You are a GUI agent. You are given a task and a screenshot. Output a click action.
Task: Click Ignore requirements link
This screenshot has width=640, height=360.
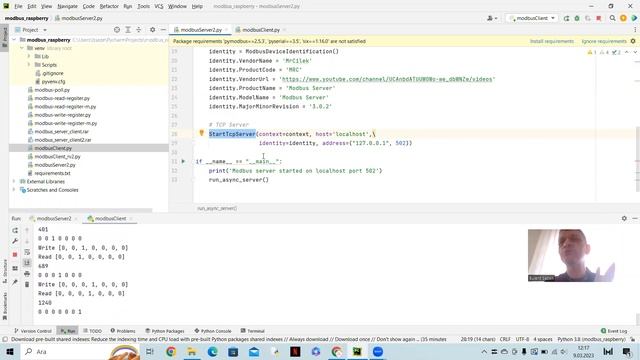coord(604,41)
